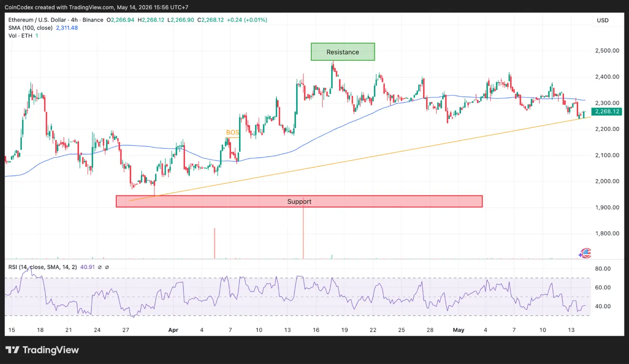The height and width of the screenshot is (364, 629).
Task: Click the SMA (100, close) legend
Action: (30, 28)
